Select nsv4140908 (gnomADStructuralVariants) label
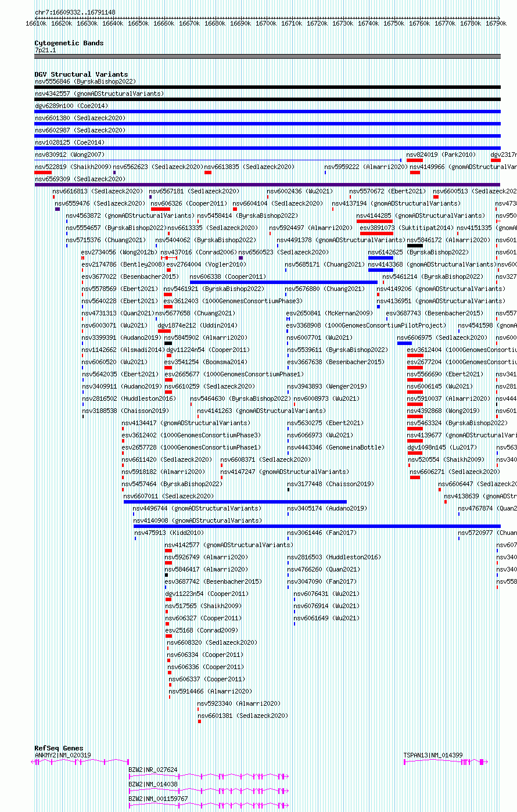The height and width of the screenshot is (812, 517). click(x=198, y=521)
